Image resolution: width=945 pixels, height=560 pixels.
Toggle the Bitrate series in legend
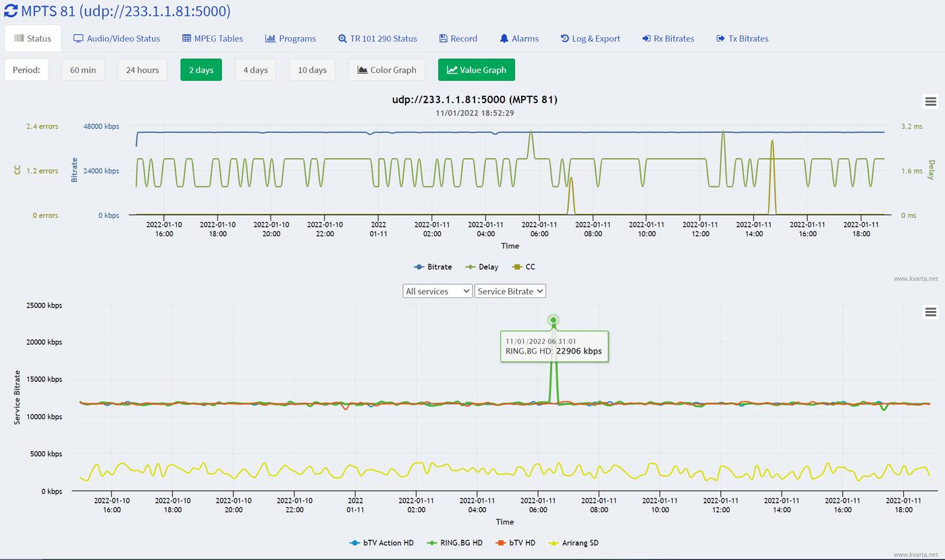click(x=433, y=267)
